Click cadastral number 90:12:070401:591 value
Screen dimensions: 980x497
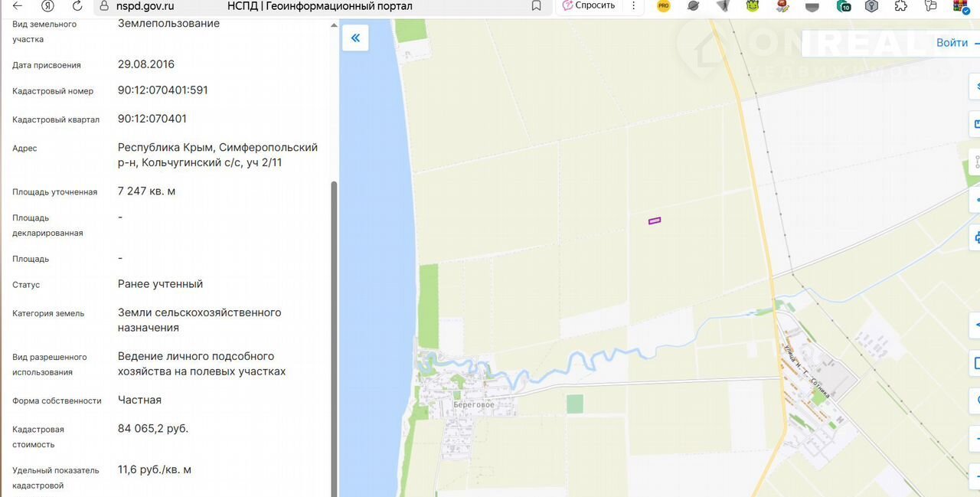tap(162, 90)
